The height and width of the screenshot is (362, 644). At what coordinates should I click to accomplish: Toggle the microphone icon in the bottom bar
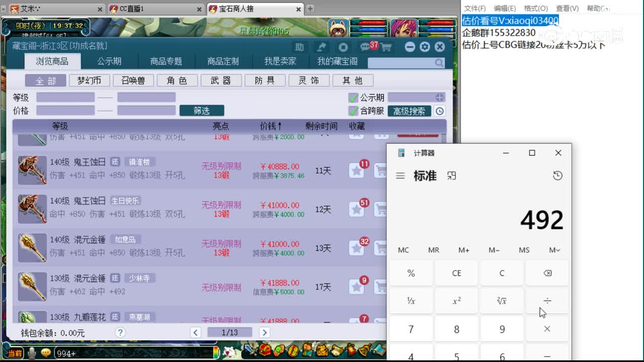pos(32,352)
